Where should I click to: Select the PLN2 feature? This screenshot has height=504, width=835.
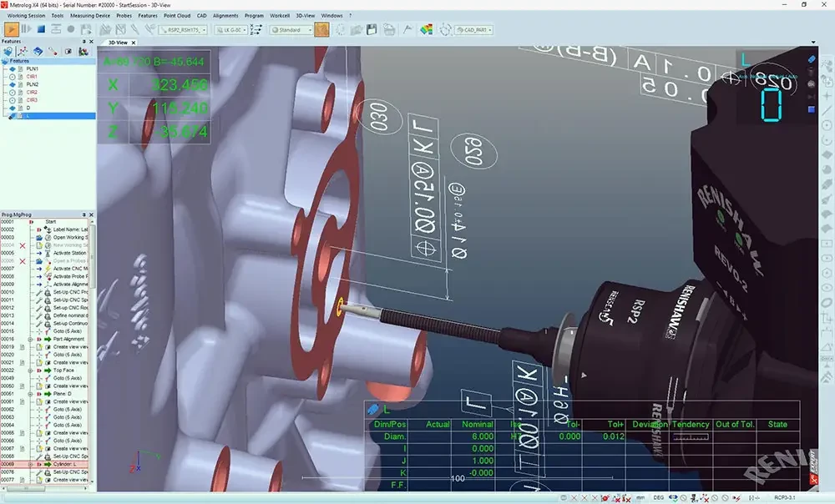click(32, 84)
